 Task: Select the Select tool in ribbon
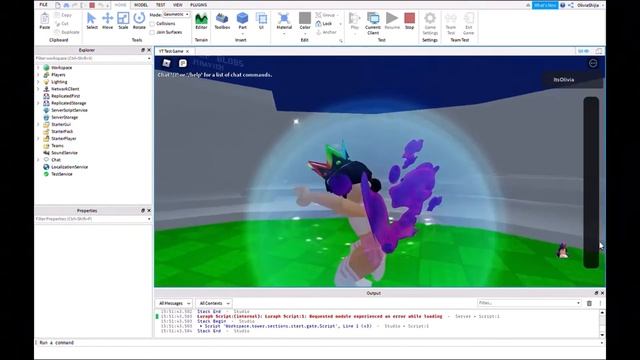coord(91,21)
